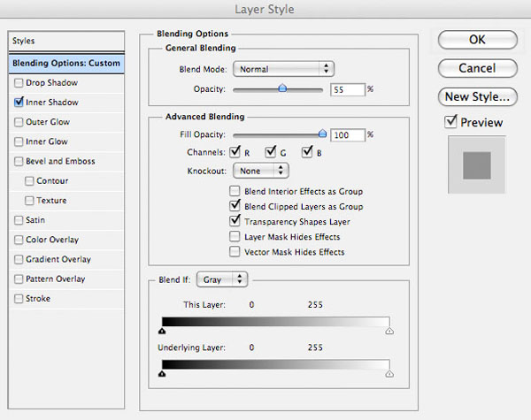The image size is (531, 420).
Task: Open the Drop Shadow settings label
Action: point(52,83)
